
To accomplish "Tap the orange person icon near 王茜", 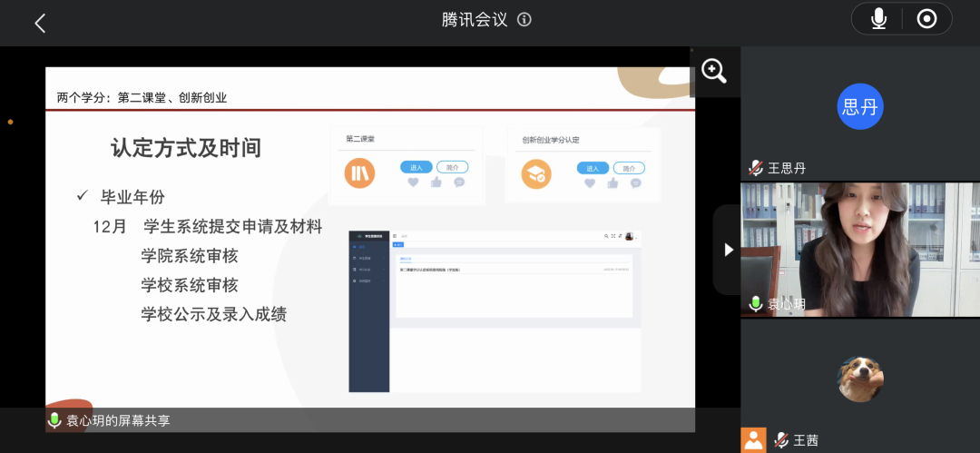I will pos(753,440).
